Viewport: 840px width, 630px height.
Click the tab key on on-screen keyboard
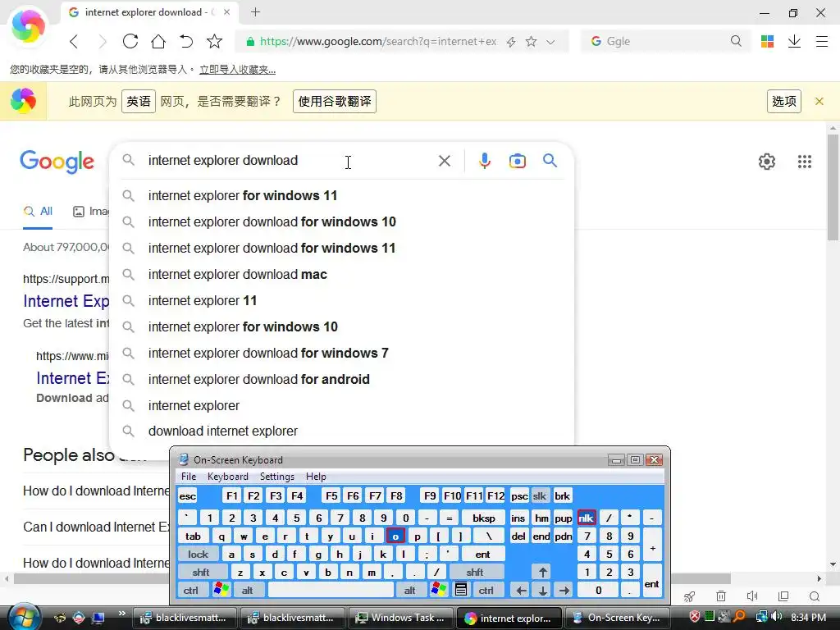pos(193,536)
